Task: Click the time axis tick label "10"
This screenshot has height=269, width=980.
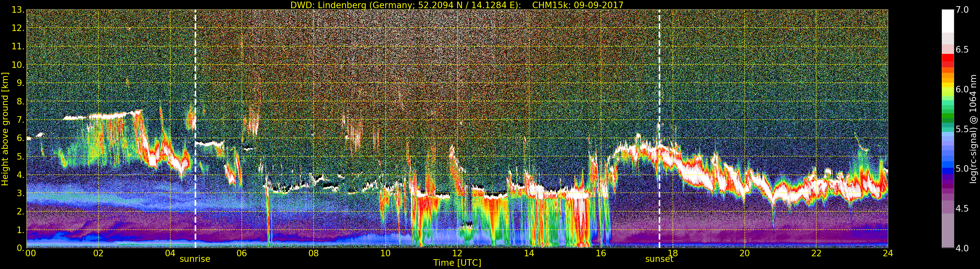Action: pos(385,253)
